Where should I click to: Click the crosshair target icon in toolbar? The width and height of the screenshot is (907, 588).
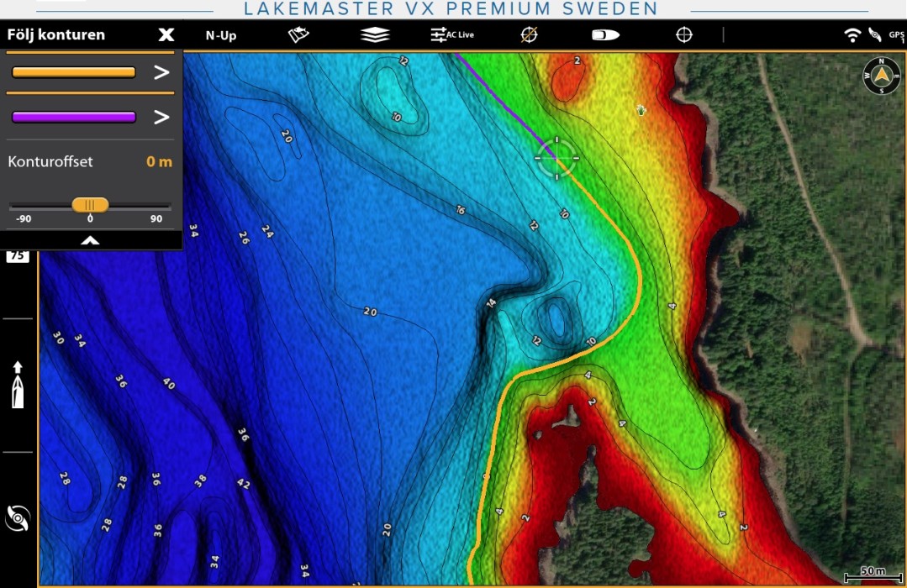point(684,35)
